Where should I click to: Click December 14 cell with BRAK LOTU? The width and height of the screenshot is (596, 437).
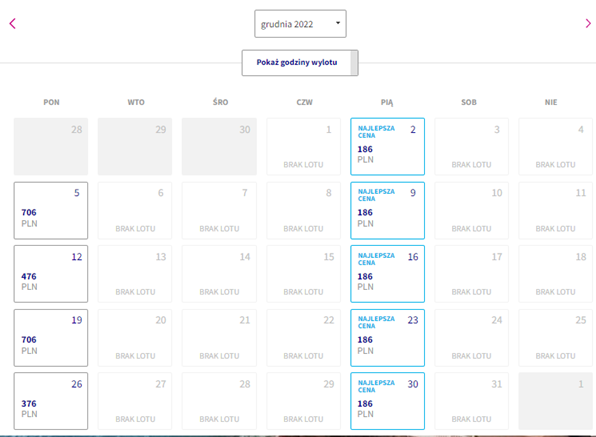tap(219, 274)
